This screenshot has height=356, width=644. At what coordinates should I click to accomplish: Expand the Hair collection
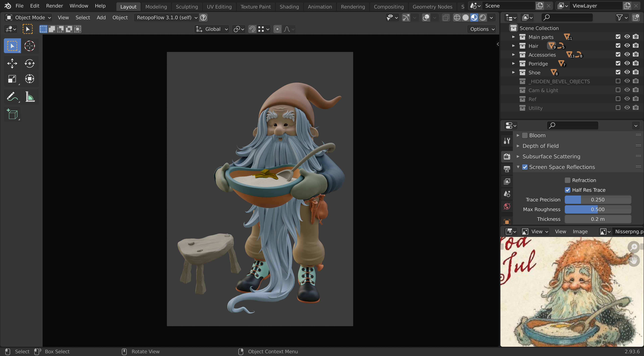(513, 46)
